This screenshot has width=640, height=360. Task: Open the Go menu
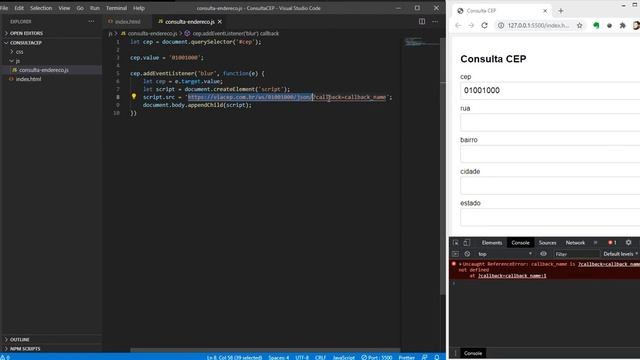point(80,8)
